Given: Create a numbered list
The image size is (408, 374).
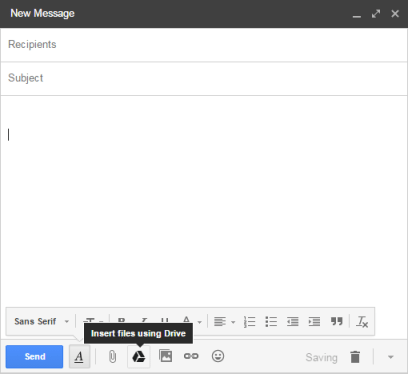Looking at the screenshot, I should point(249,322).
